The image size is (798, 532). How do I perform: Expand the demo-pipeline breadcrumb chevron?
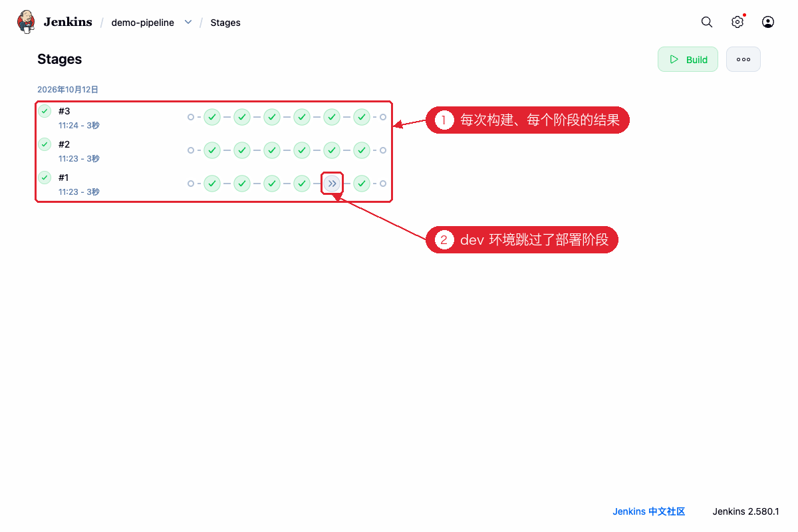(188, 22)
